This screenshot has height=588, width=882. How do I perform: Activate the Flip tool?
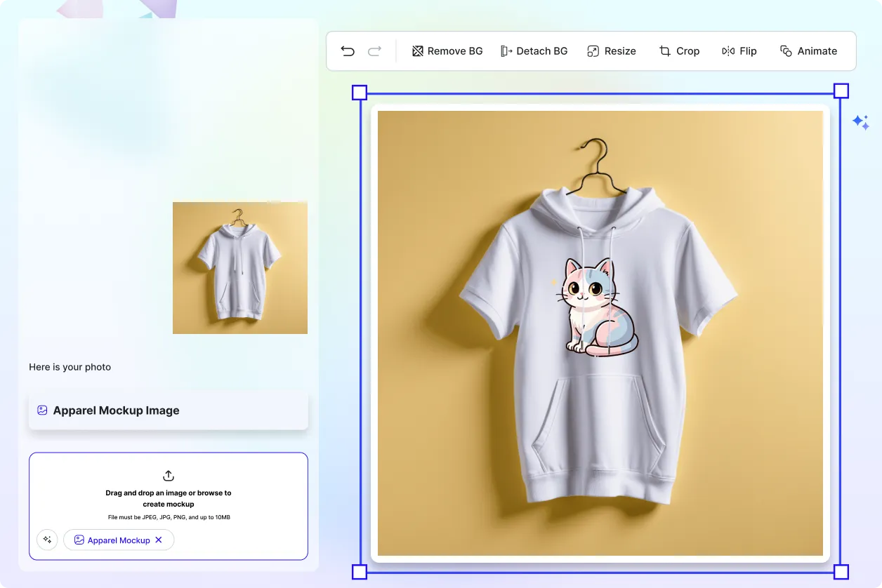pyautogui.click(x=739, y=51)
